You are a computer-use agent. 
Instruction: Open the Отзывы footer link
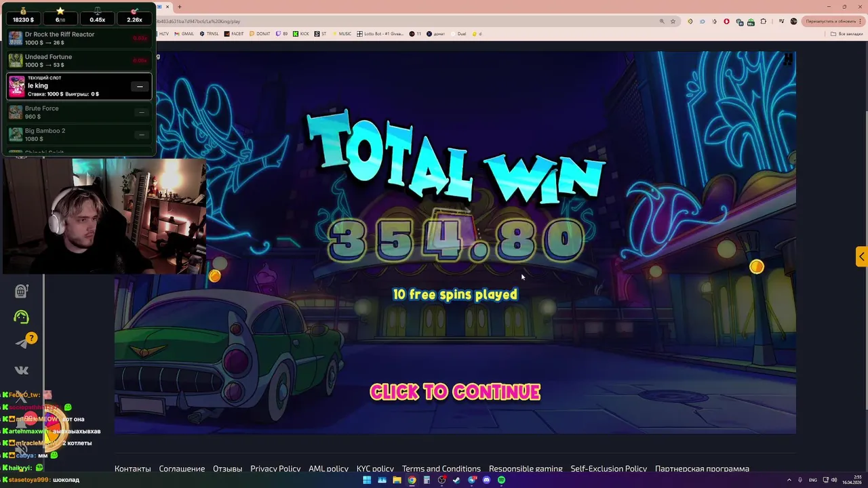point(228,468)
